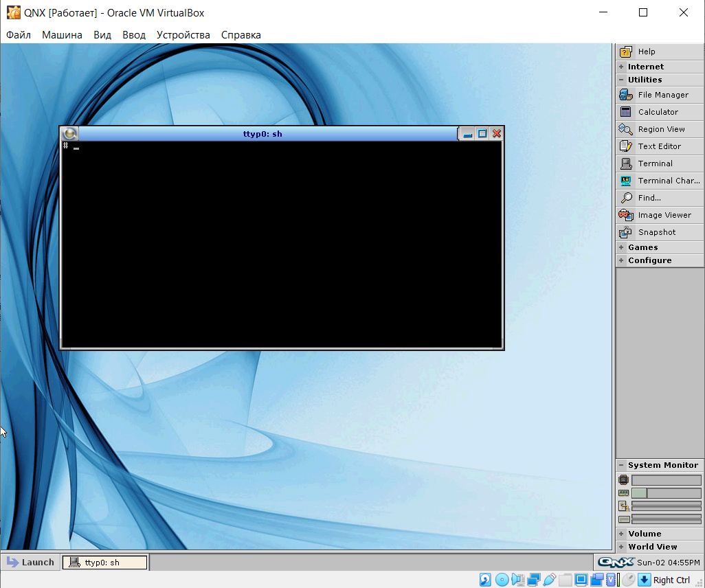
Task: Close the ttyp0: sh terminal window
Action: click(496, 133)
